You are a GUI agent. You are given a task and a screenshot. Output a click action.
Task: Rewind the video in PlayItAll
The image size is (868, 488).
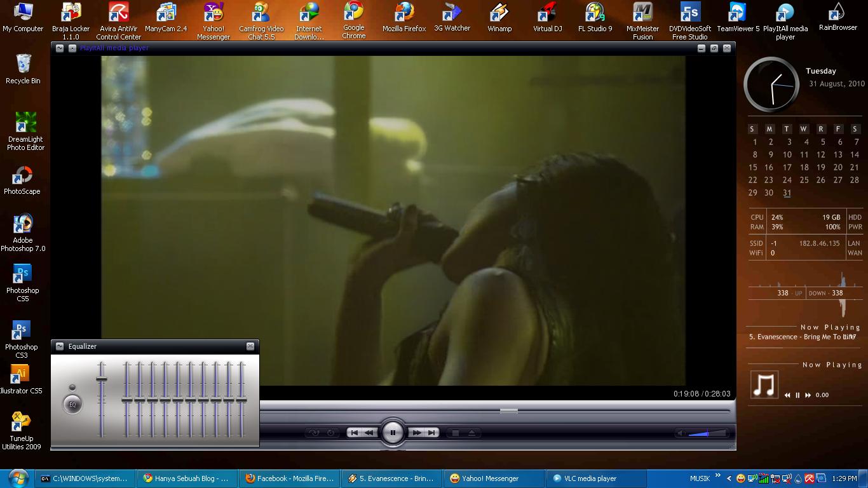pyautogui.click(x=369, y=433)
